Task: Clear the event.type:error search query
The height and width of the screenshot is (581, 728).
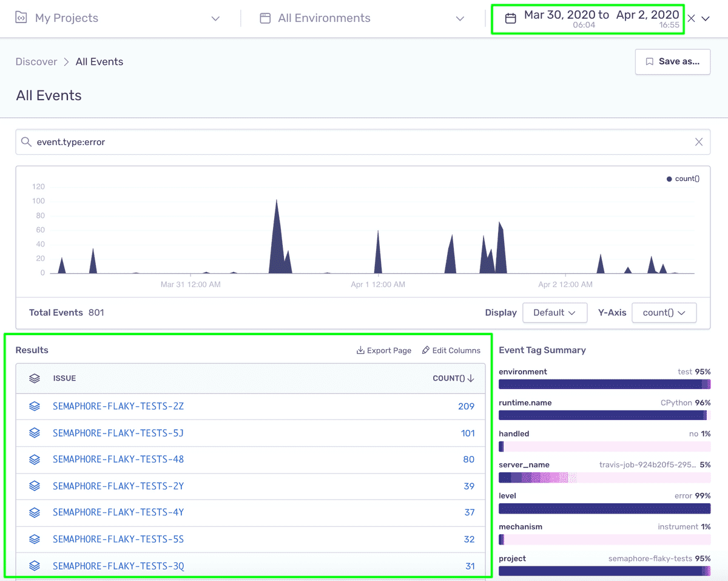Action: coord(699,141)
